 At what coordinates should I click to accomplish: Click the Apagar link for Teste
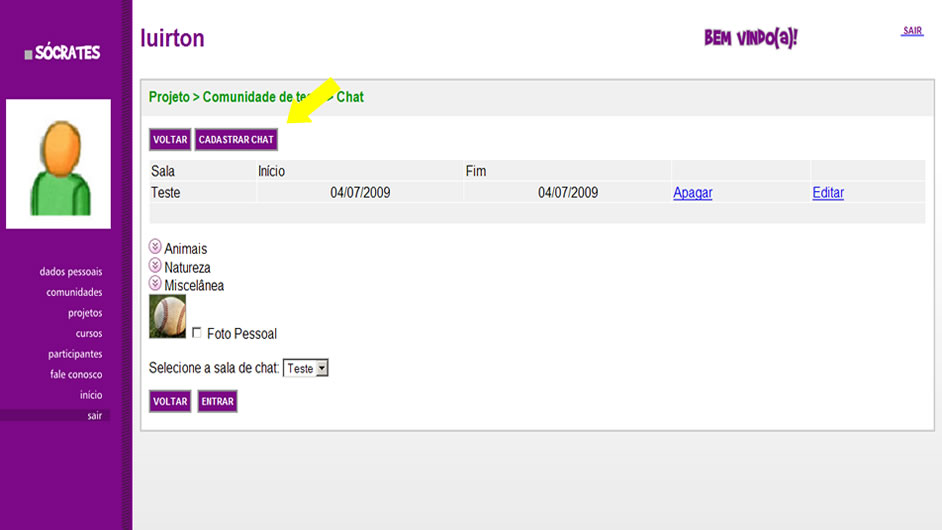click(x=692, y=193)
